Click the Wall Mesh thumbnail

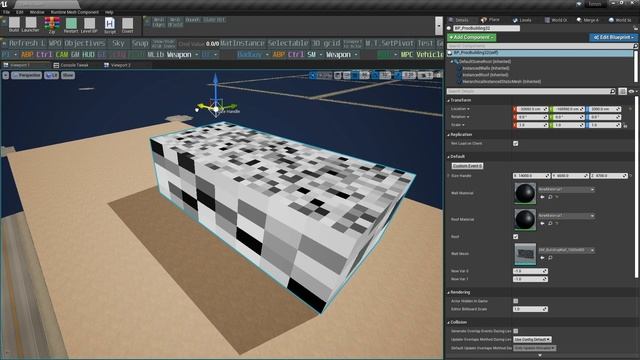tap(525, 253)
